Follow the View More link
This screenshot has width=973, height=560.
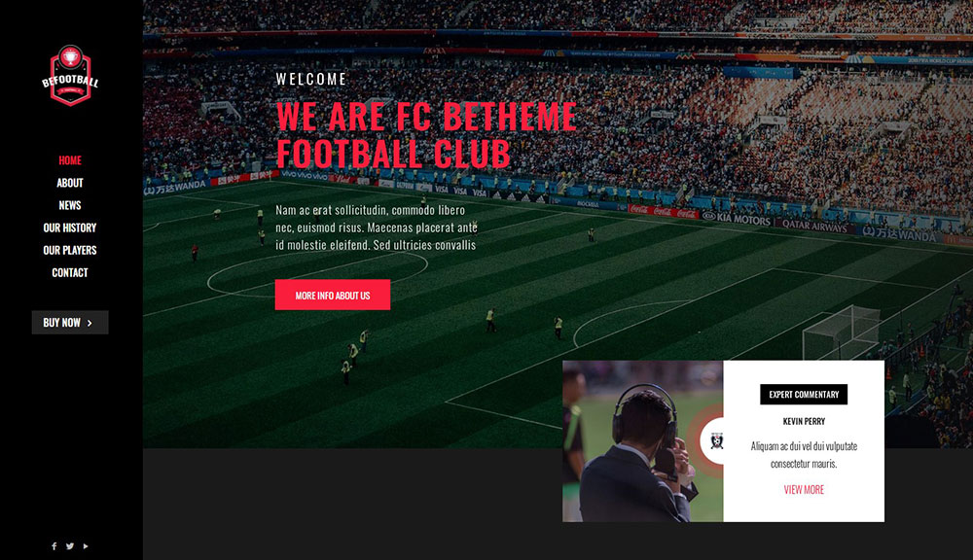coord(804,489)
